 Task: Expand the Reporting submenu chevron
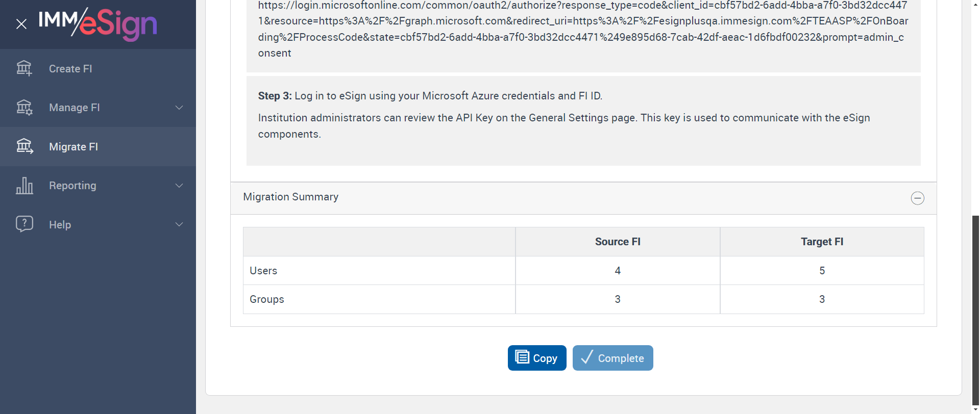tap(179, 186)
